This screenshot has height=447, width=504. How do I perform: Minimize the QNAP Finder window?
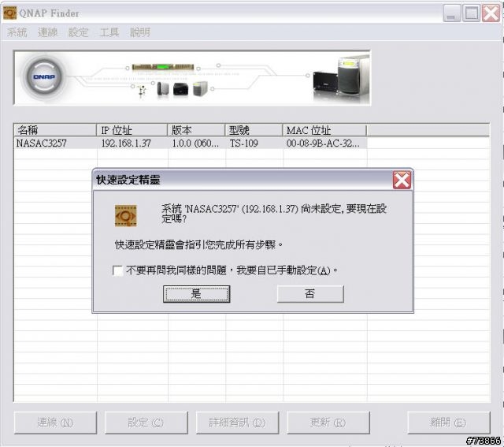(451, 13)
